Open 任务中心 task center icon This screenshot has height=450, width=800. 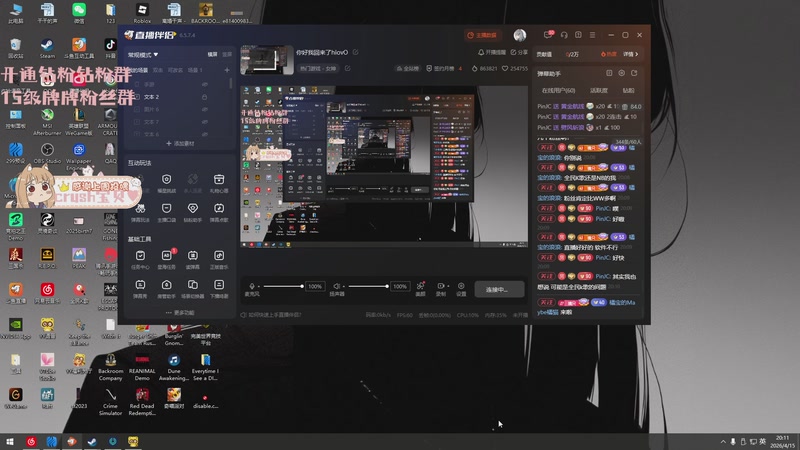[x=140, y=256]
